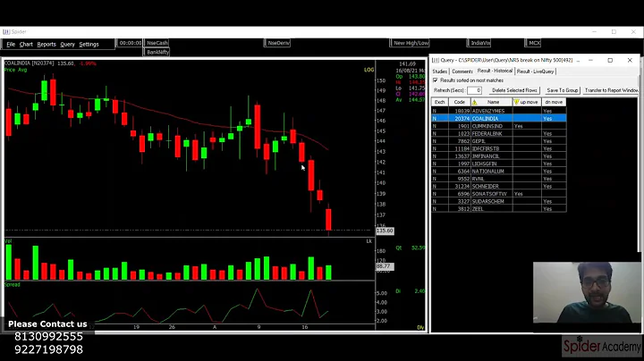Click the dn move column header
The width and height of the screenshot is (644, 361).
(554, 102)
